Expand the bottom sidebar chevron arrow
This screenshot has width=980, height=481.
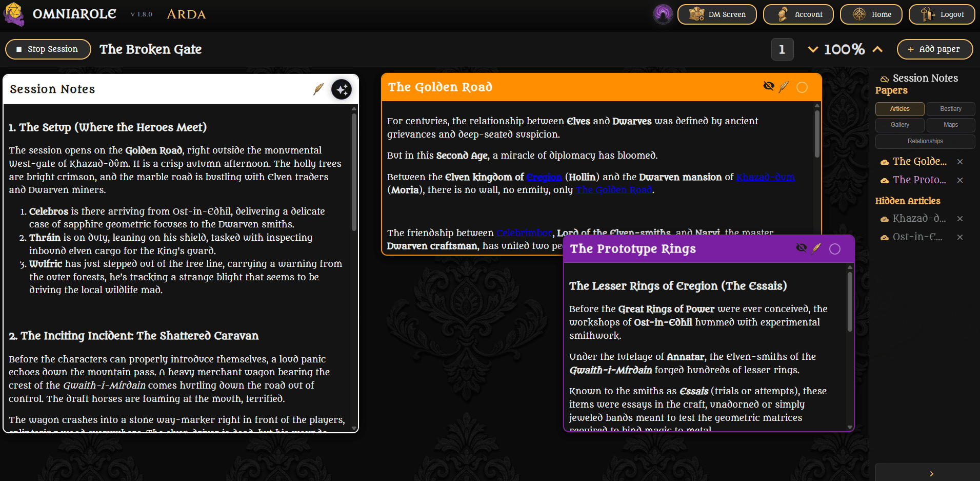(931, 473)
